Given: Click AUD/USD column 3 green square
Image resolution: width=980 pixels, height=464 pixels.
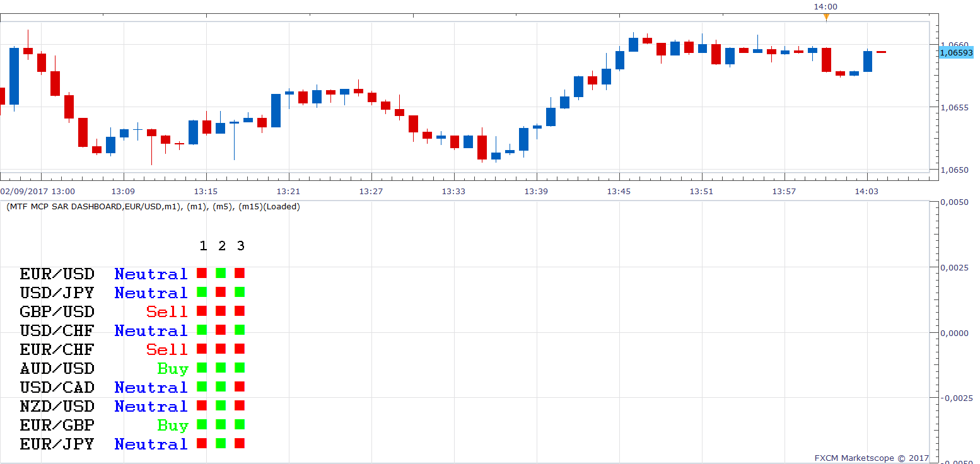Looking at the screenshot, I should click(x=240, y=368).
